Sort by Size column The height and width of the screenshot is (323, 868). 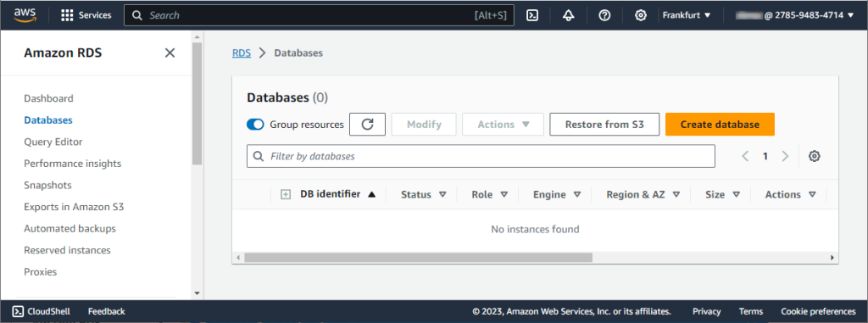pyautogui.click(x=723, y=194)
